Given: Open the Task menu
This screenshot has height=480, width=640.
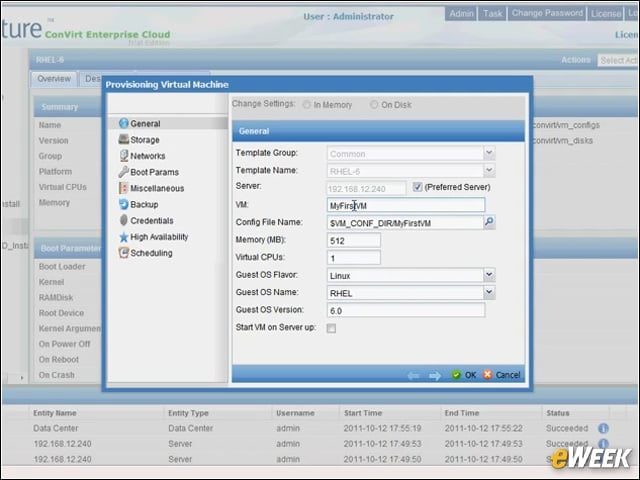Looking at the screenshot, I should [x=492, y=13].
